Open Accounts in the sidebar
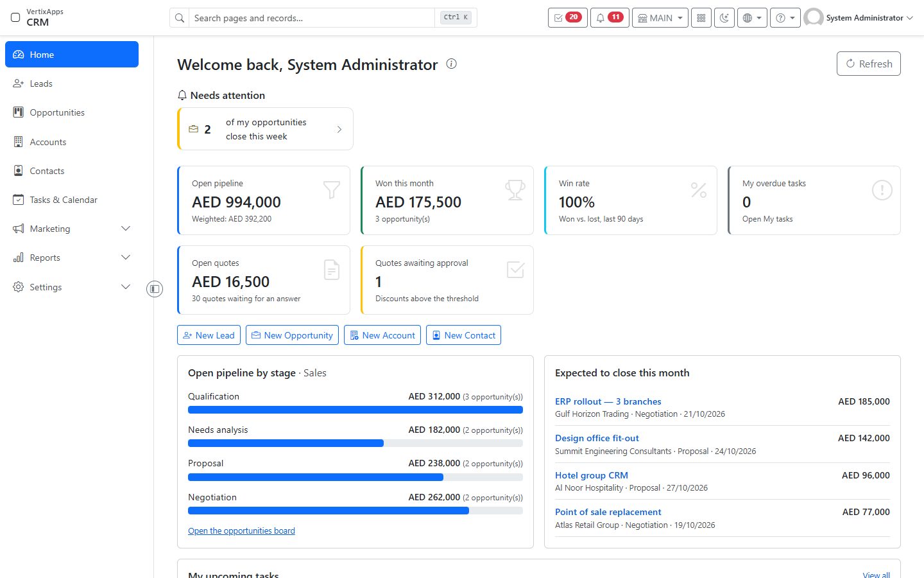The image size is (924, 578). pyautogui.click(x=72, y=142)
